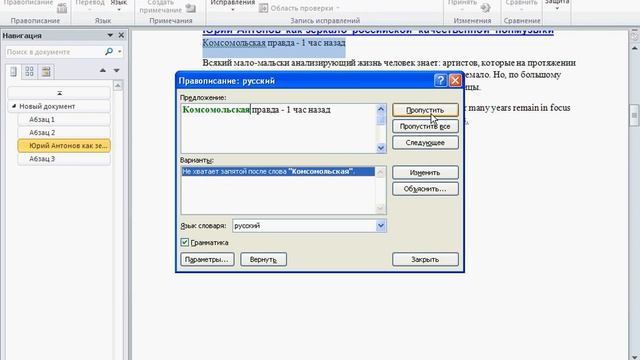Click document vertical scrollbar up arrow
This screenshot has width=640, height=360.
635,48
